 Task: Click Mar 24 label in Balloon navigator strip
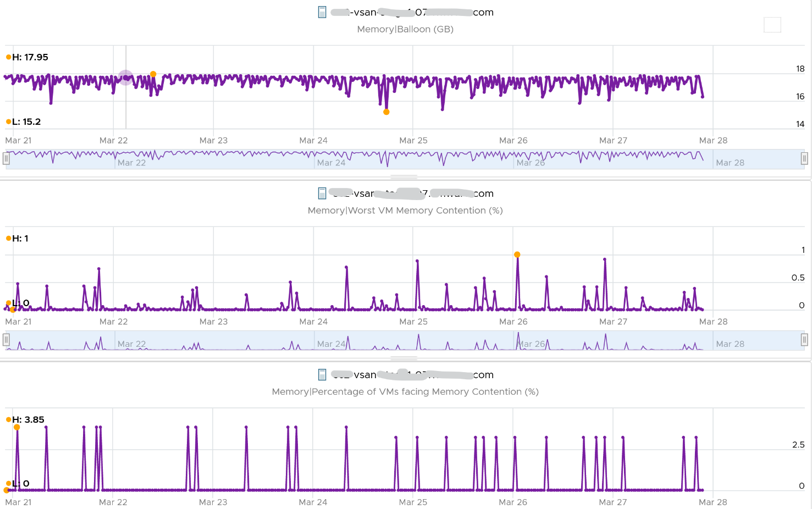[332, 163]
